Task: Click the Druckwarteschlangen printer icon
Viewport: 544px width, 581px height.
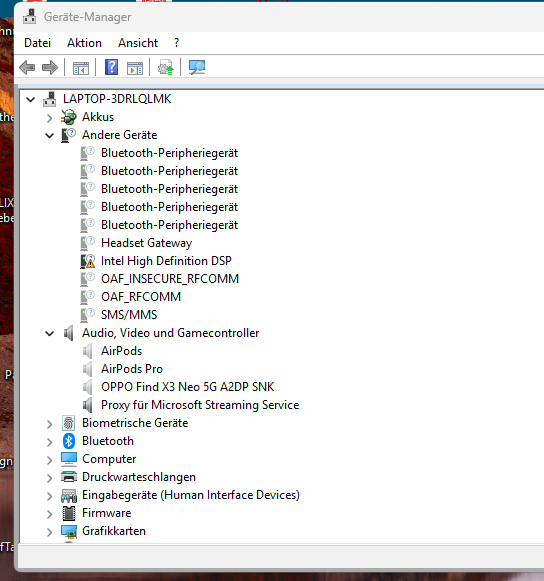Action: pyautogui.click(x=69, y=477)
